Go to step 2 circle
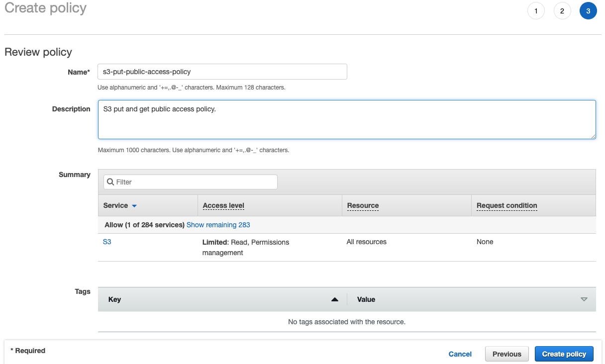Screen dimensions: 605x364 562,11
